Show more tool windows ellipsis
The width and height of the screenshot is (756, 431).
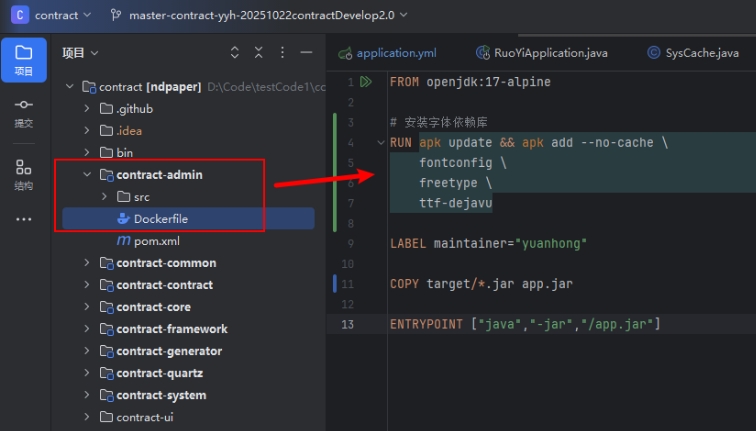[x=24, y=219]
